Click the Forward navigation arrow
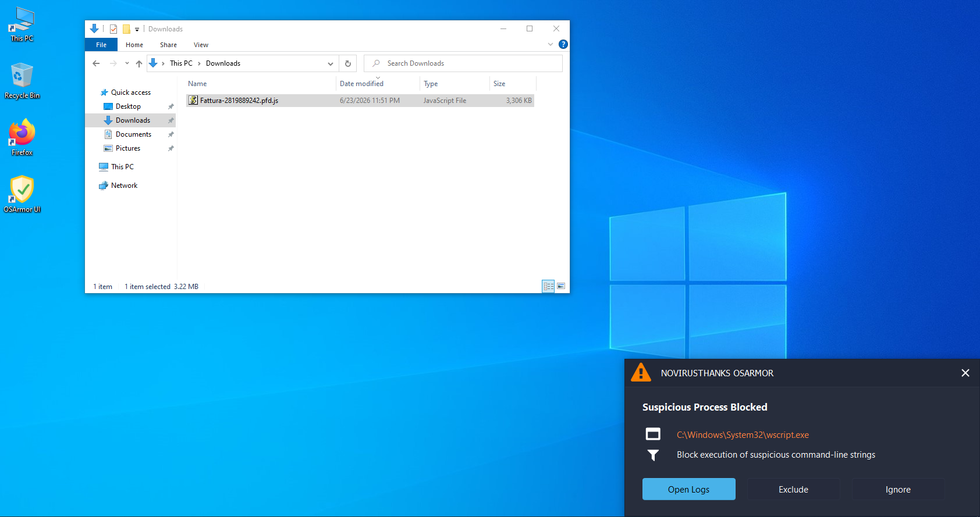This screenshot has width=980, height=517. pyautogui.click(x=113, y=63)
